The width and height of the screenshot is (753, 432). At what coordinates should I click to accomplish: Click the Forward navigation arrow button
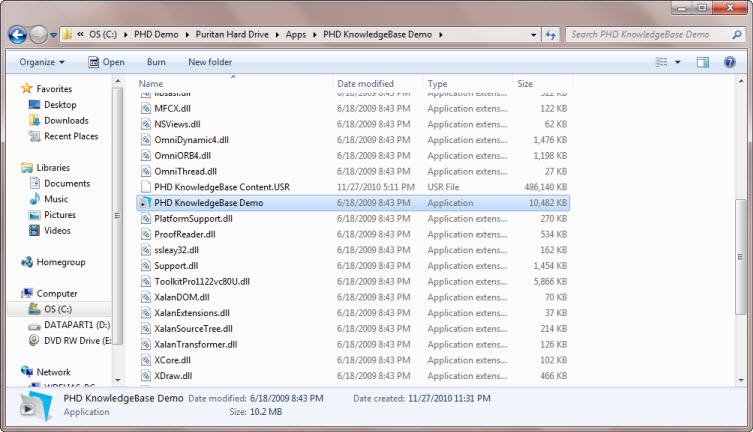tap(38, 35)
